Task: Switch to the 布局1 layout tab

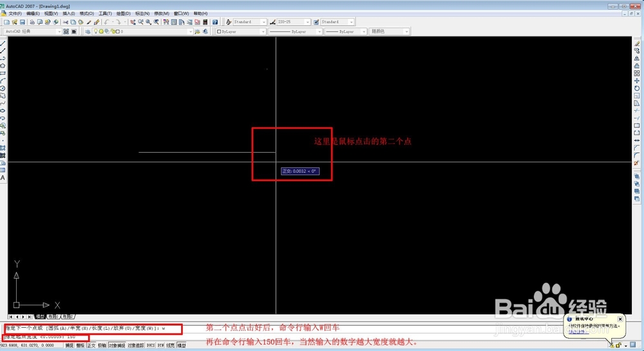Action: 53,316
